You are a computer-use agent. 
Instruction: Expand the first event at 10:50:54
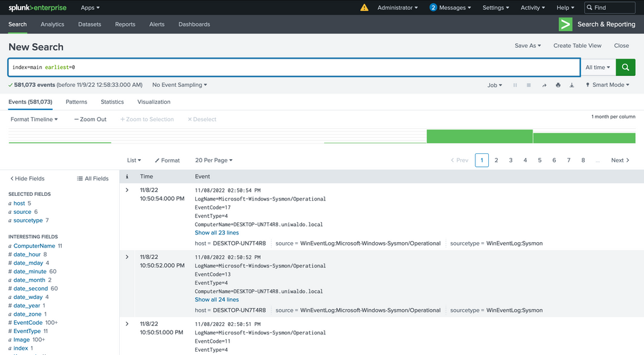click(x=127, y=190)
